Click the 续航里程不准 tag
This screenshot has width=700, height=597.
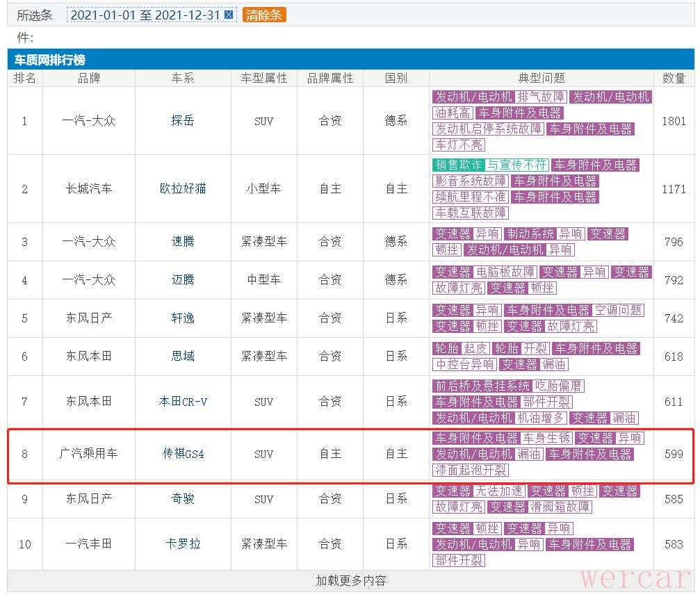[x=471, y=197]
